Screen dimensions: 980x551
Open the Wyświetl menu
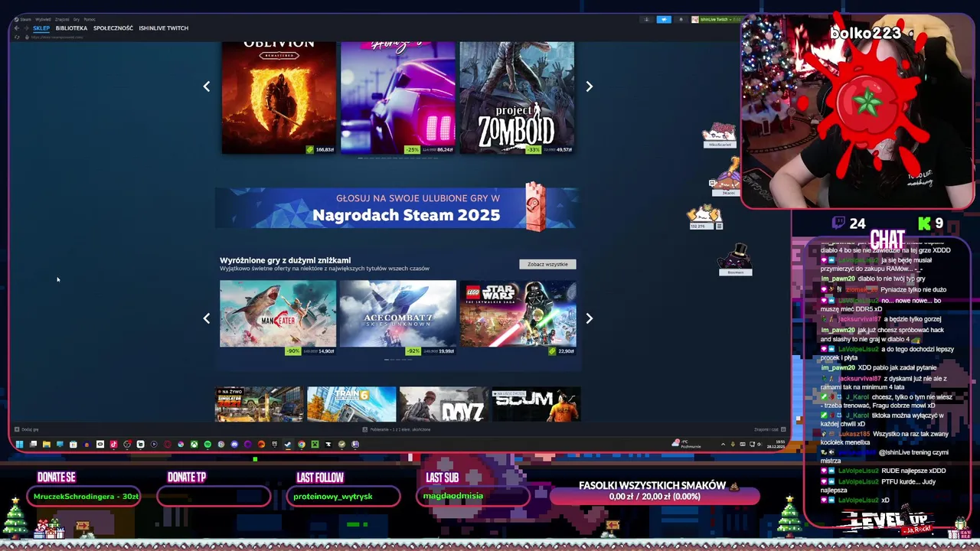(x=43, y=19)
